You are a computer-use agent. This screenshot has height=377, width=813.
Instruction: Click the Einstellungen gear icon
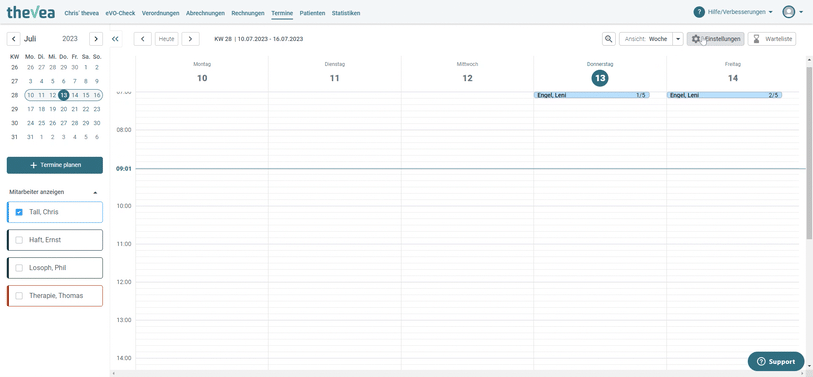[696, 39]
